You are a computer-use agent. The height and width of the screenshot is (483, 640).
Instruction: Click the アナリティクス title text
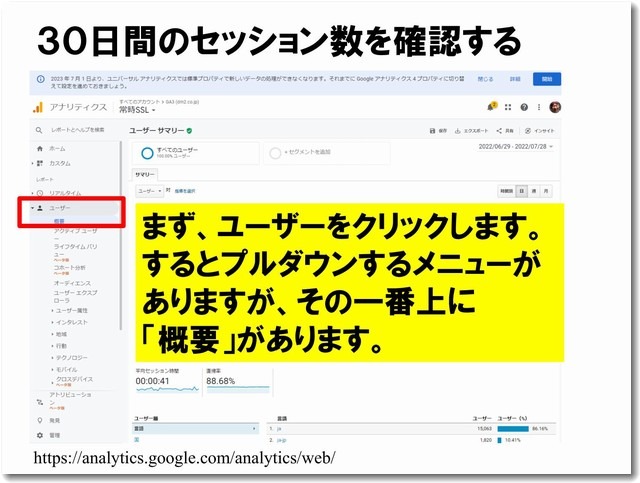[78, 107]
